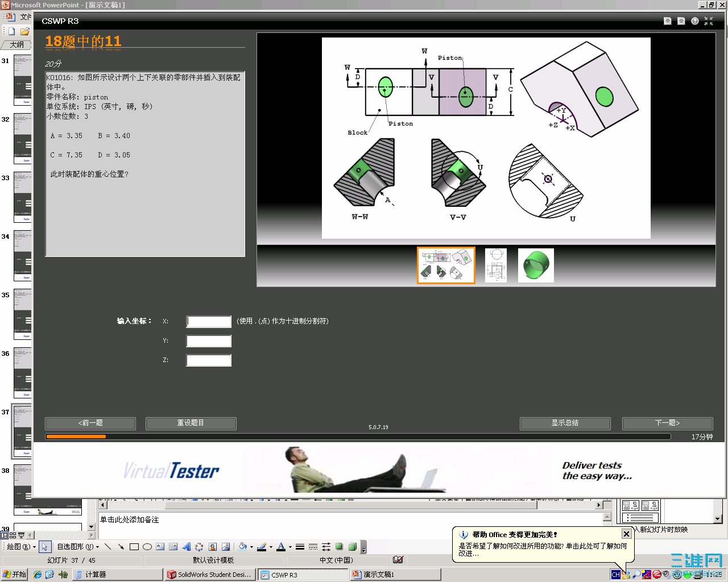Select the Arrow drawing tool
The width and height of the screenshot is (728, 582).
pos(121,547)
